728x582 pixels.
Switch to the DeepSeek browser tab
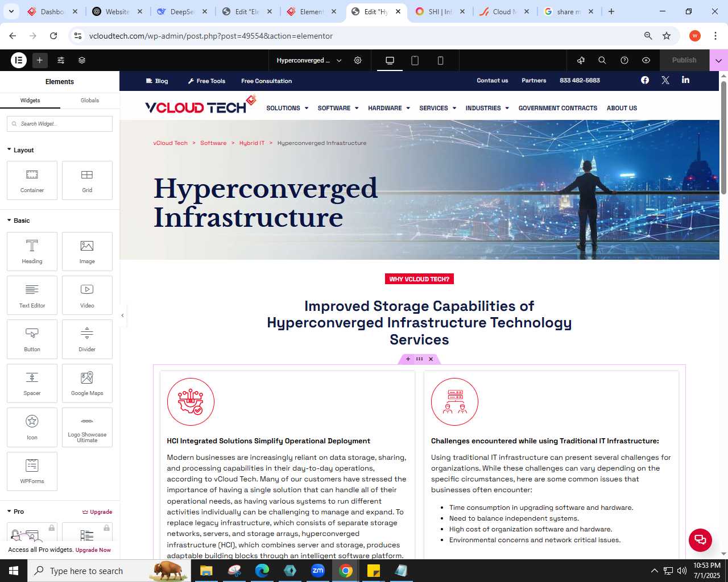[182, 11]
